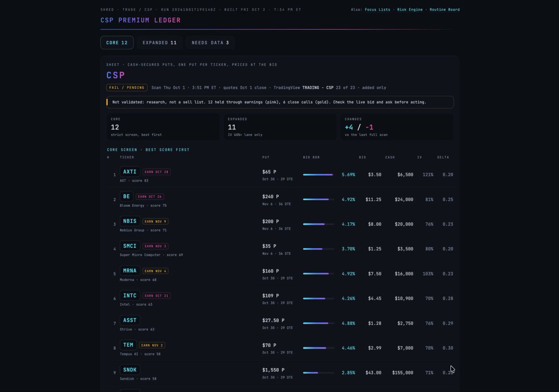
Task: Click the "BID ROR" column header
Action: [x=312, y=157]
